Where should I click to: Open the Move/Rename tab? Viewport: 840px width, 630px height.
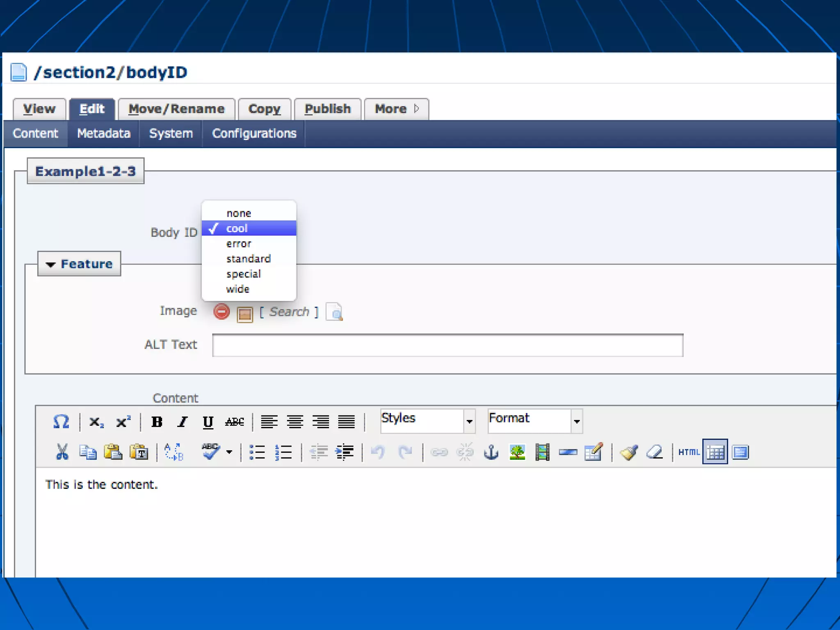(x=176, y=109)
